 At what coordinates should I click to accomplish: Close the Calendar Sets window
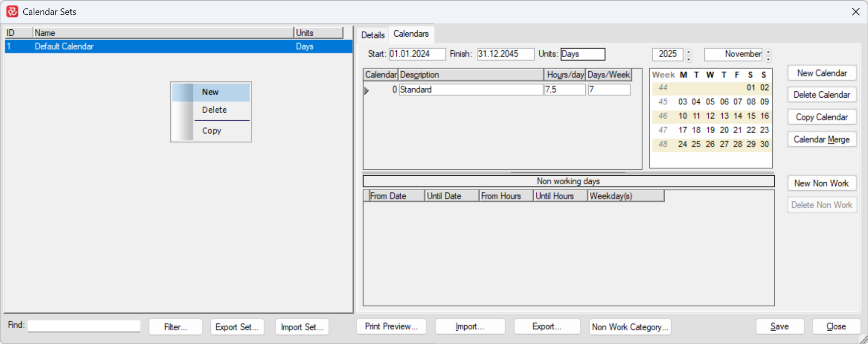(856, 12)
